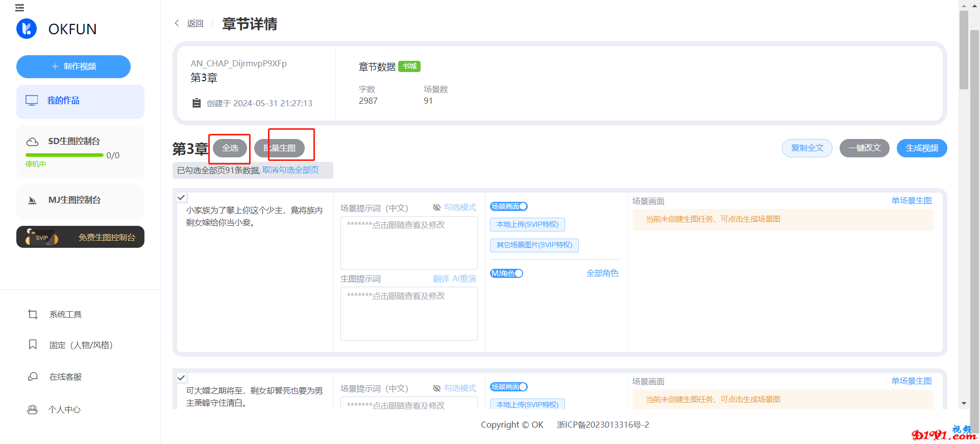Image resolution: width=980 pixels, height=444 pixels.
Task: Click AI推演 link
Action: tap(464, 279)
